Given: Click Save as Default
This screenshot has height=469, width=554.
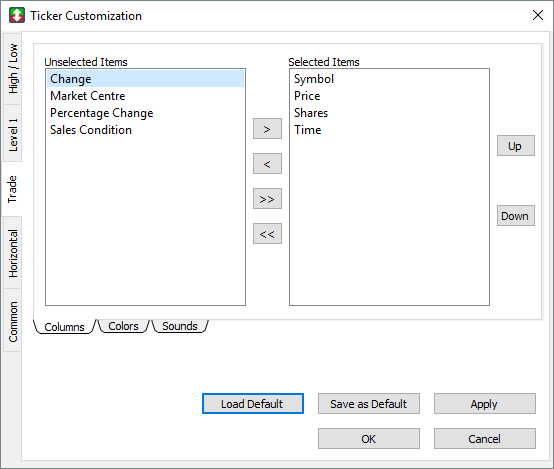Looking at the screenshot, I should tap(369, 404).
